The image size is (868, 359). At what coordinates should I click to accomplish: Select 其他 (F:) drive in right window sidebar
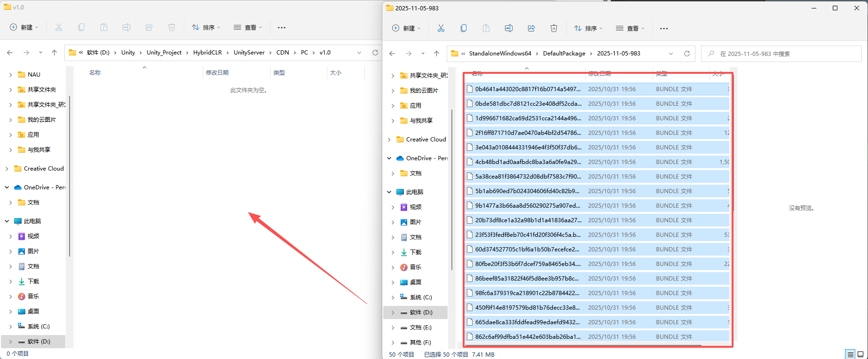point(416,342)
